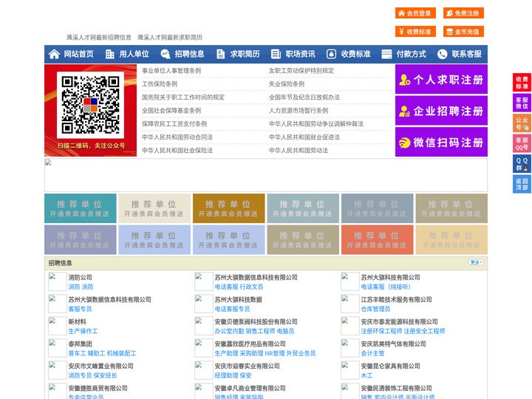Click the news icon beside 职场资讯
The image size is (532, 399).
(276, 54)
